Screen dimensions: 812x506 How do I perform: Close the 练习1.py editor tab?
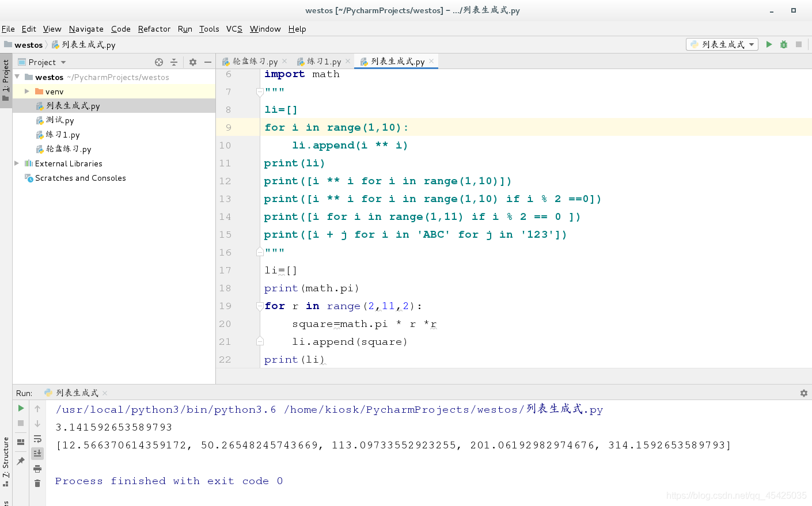tap(348, 61)
